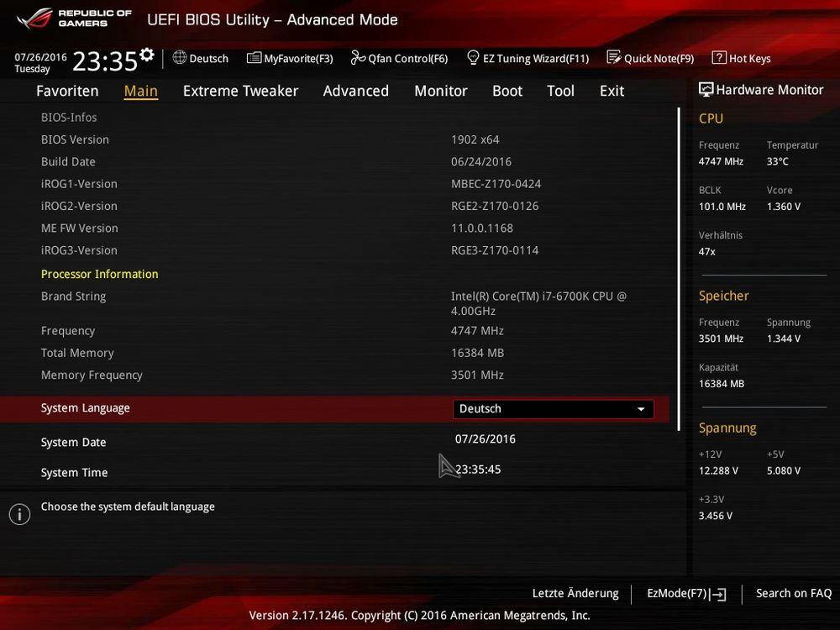Image resolution: width=840 pixels, height=630 pixels.
Task: Select the System Time row label
Action: point(75,473)
